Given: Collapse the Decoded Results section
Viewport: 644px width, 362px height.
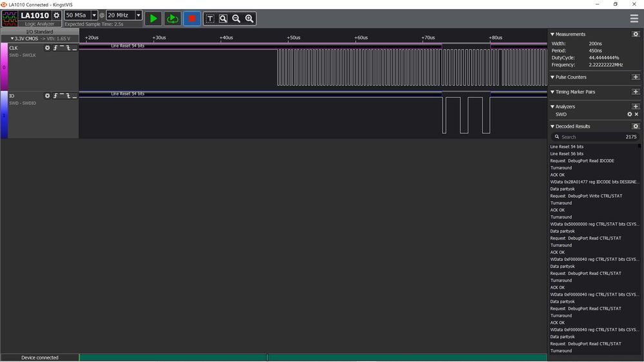Looking at the screenshot, I should pyautogui.click(x=552, y=126).
